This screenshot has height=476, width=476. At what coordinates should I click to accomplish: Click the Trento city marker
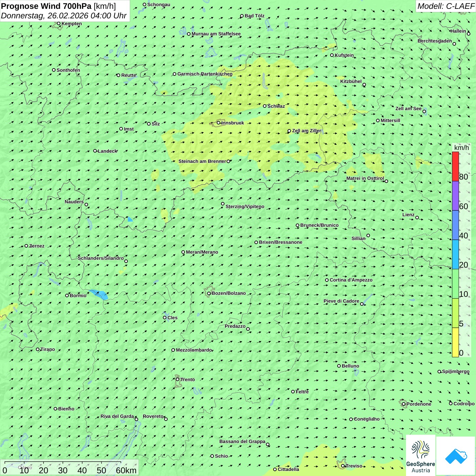[177, 379]
